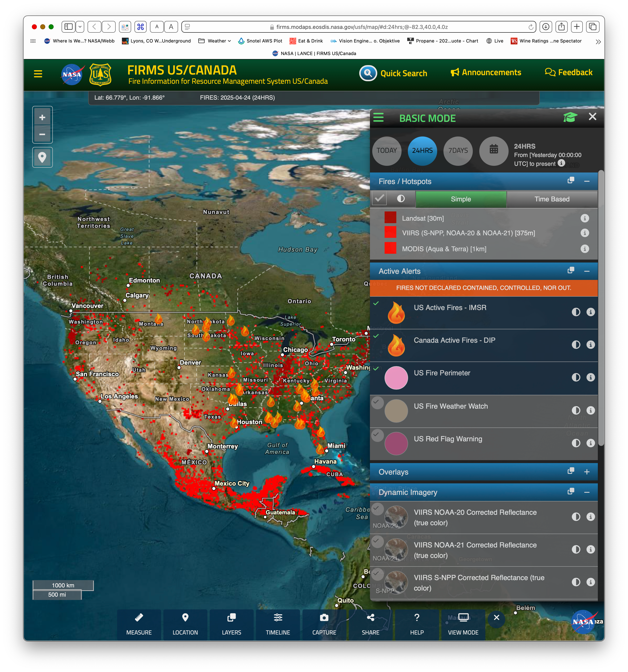628x672 pixels.
Task: Show info for US Active Fires - IMSR
Action: [x=590, y=312]
